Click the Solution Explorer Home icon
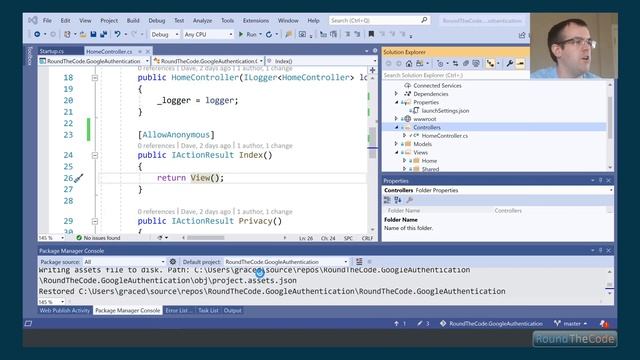The width and height of the screenshot is (640, 360). click(409, 64)
